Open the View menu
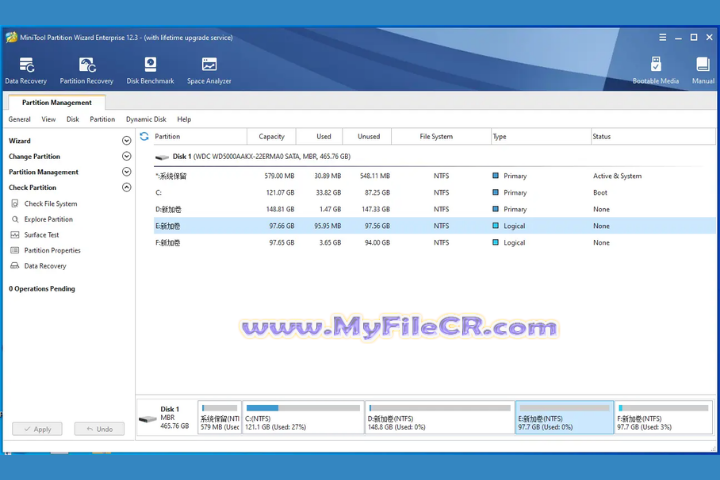Viewport: 720px width, 480px height. [49, 119]
